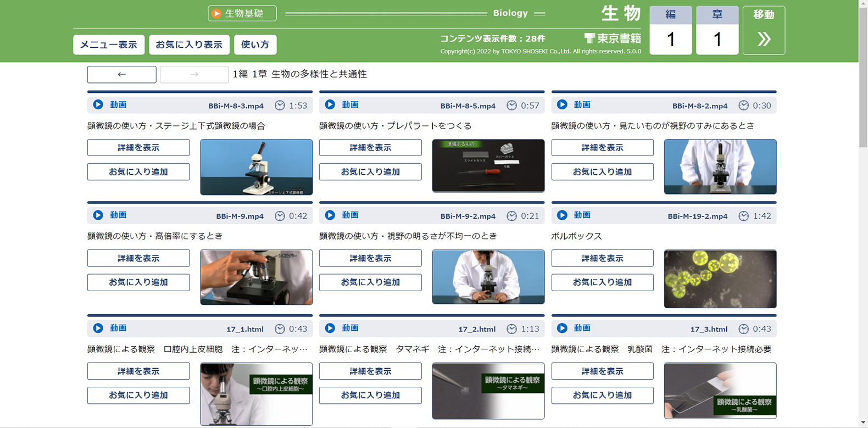Click play icon for BBi-M-8-5.mp4 video
The image size is (868, 428).
pos(330,104)
